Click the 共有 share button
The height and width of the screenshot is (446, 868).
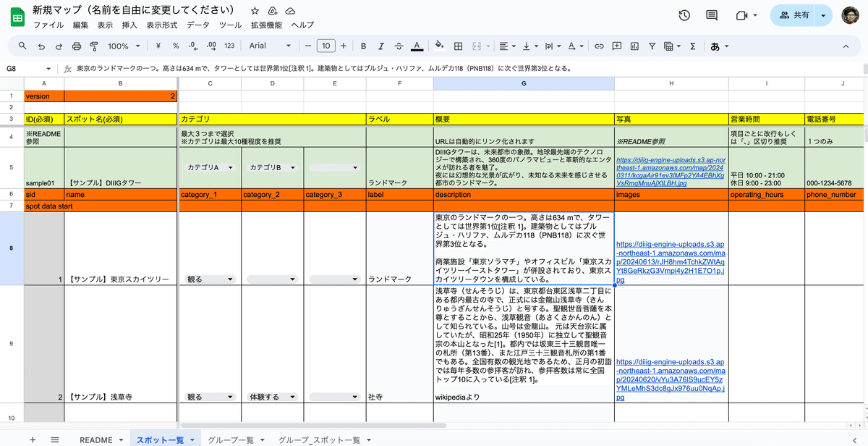(x=794, y=15)
